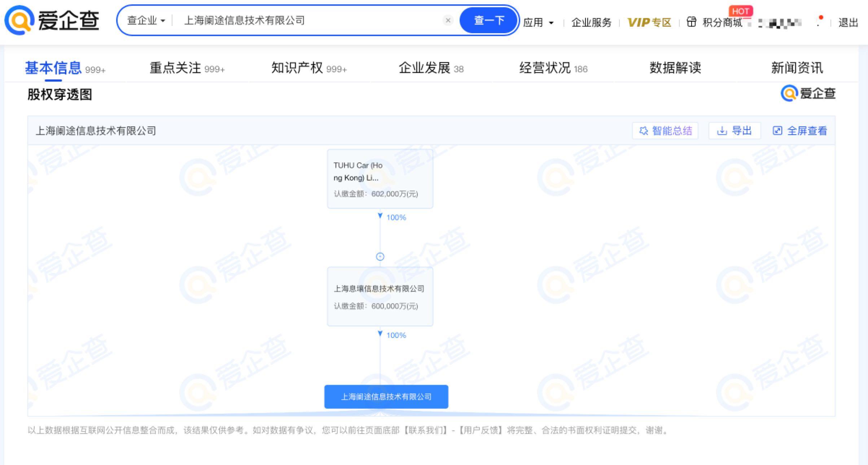The height and width of the screenshot is (465, 868).
Task: Click the blurred user account name
Action: click(x=779, y=23)
